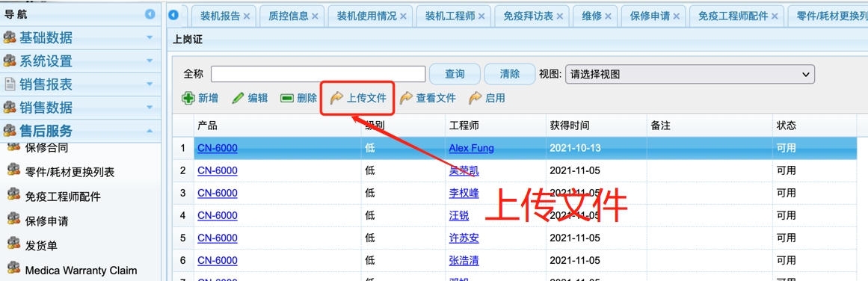Open the 汪锐 engineer link
This screenshot has height=281, width=868.
[x=459, y=215]
